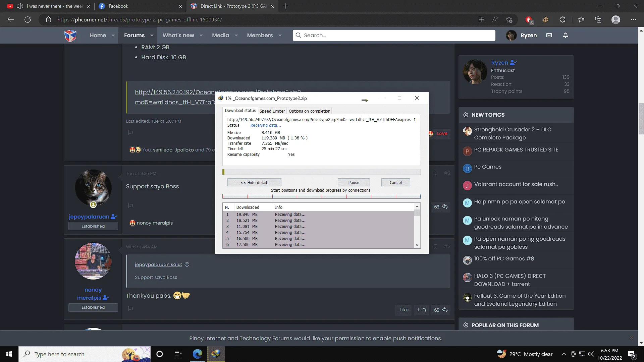Open What's new page
The height and width of the screenshot is (362, 644).
pyautogui.click(x=178, y=35)
